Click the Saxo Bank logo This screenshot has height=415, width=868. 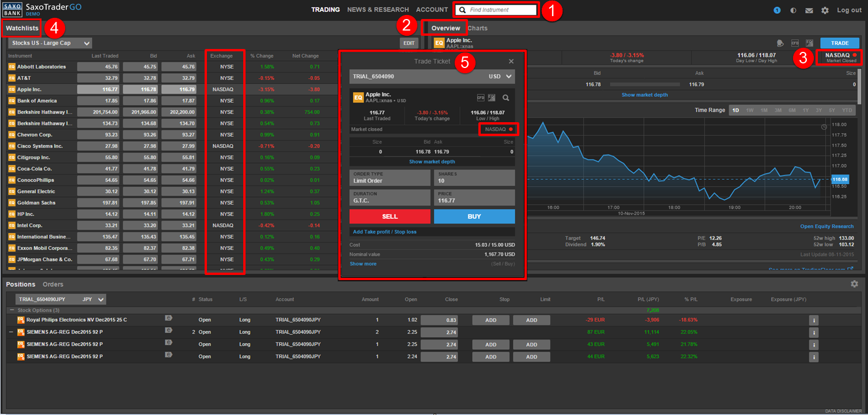coord(12,10)
